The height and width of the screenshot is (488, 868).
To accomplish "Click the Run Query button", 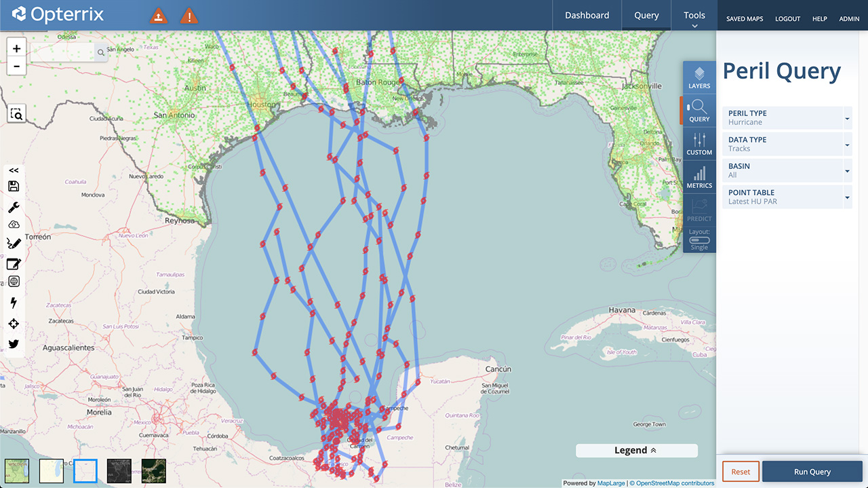I will pyautogui.click(x=812, y=472).
